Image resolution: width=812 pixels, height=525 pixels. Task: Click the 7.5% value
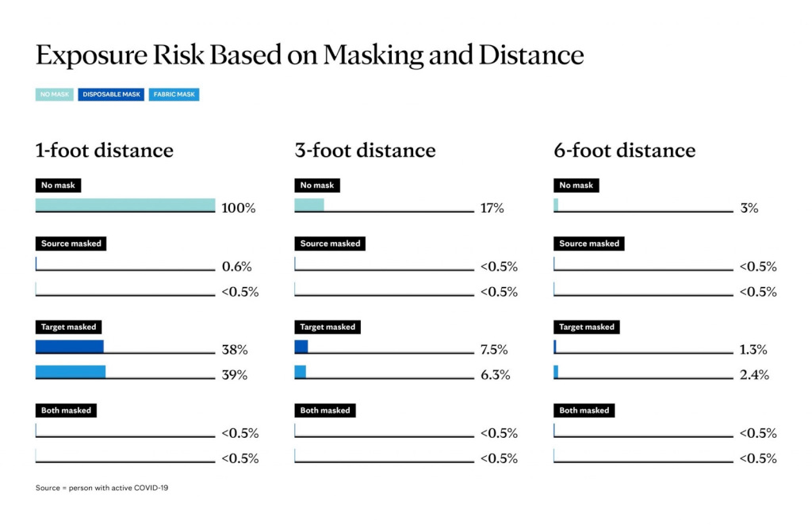(x=493, y=350)
